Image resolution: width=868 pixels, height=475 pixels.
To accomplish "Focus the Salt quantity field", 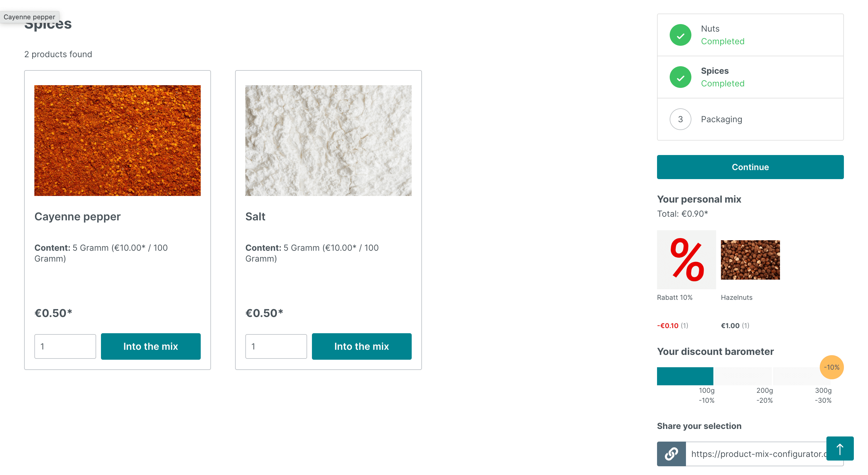I will pyautogui.click(x=276, y=346).
